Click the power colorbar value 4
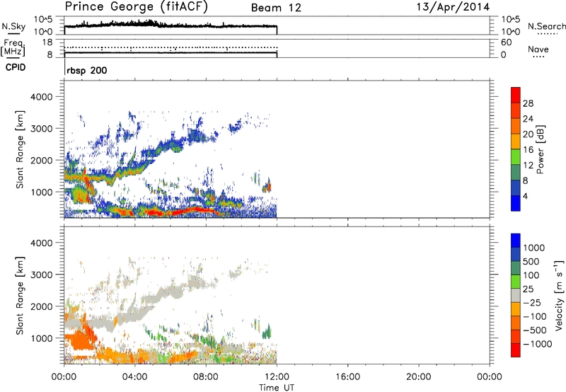Image resolution: width=566 pixels, height=392 pixels. tap(525, 196)
